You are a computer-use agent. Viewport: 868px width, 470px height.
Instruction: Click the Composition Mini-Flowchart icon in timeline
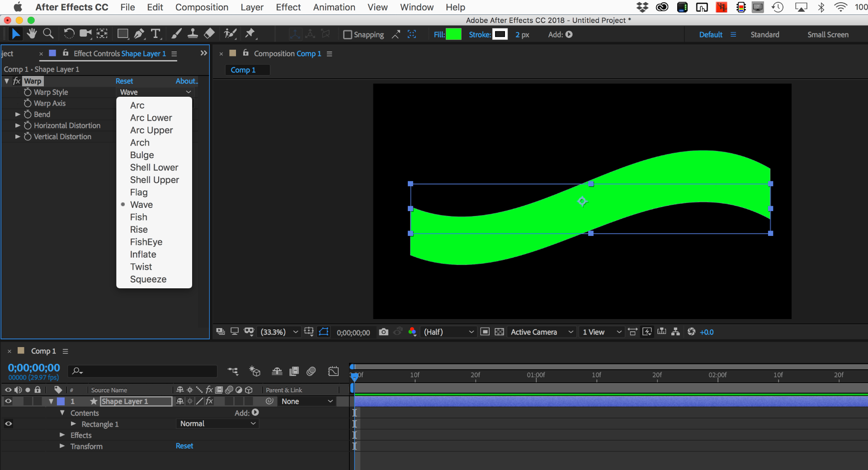(233, 371)
